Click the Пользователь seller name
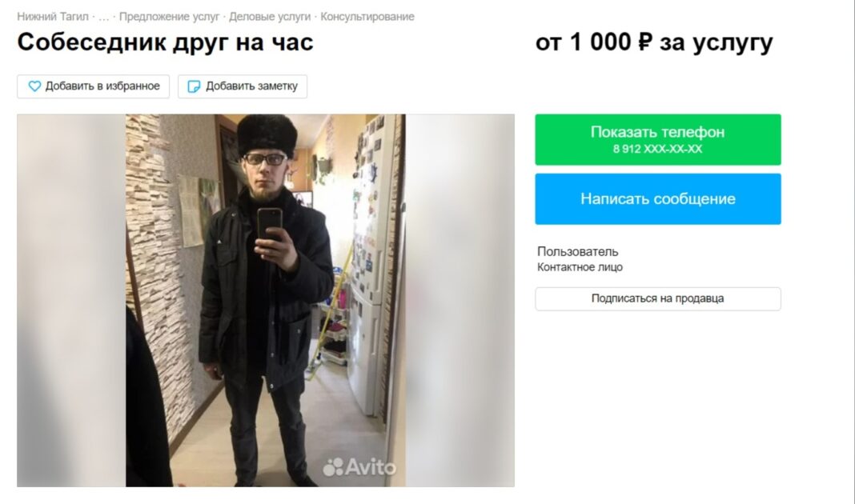This screenshot has height=504, width=855. [577, 252]
